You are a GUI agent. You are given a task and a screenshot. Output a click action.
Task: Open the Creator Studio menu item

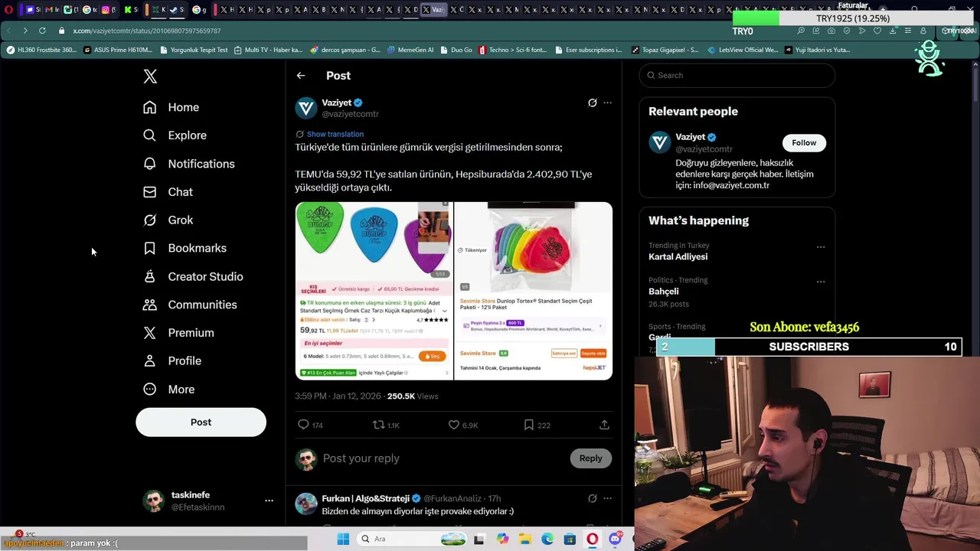[193, 276]
